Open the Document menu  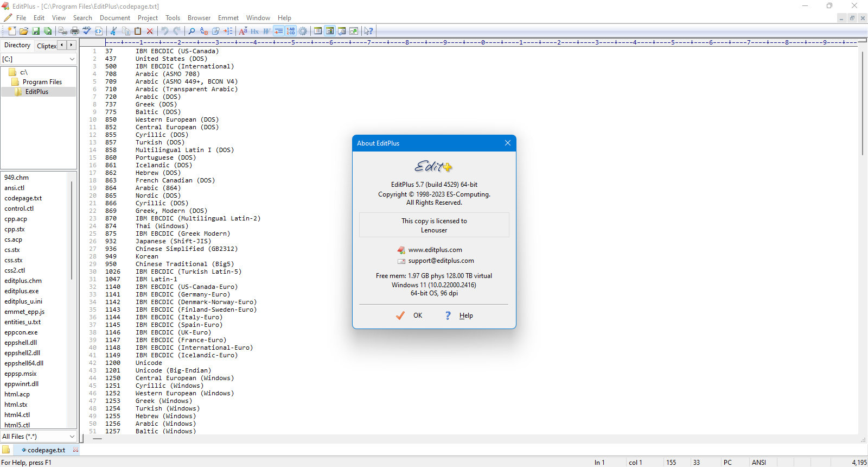click(x=114, y=18)
